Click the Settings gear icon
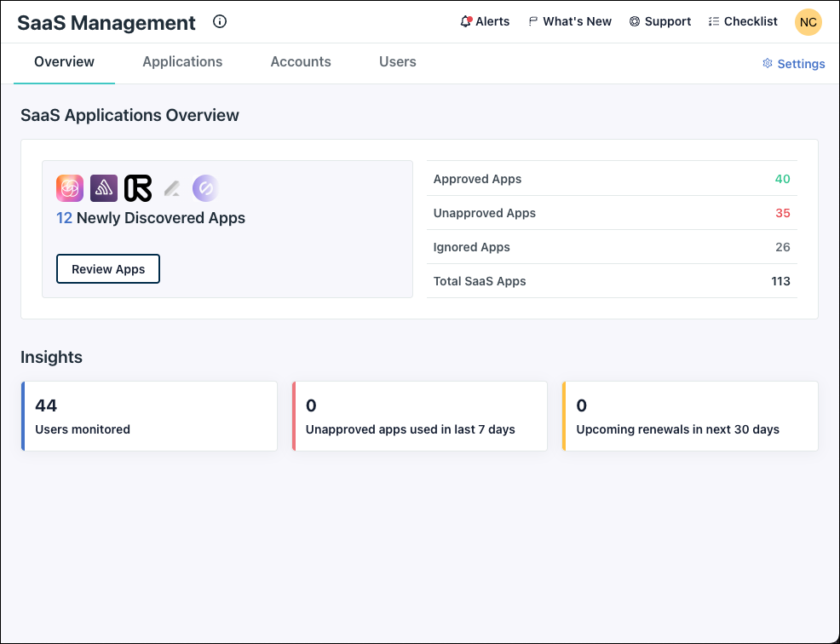 (767, 63)
